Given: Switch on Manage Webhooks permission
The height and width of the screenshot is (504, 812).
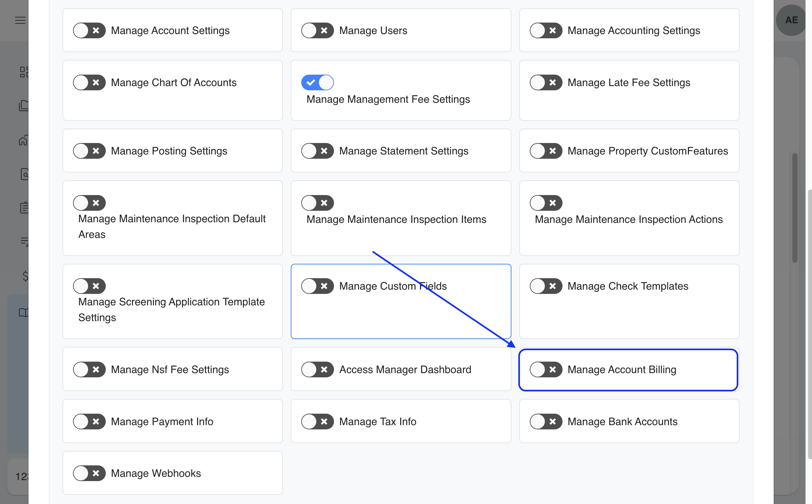Looking at the screenshot, I should (89, 473).
